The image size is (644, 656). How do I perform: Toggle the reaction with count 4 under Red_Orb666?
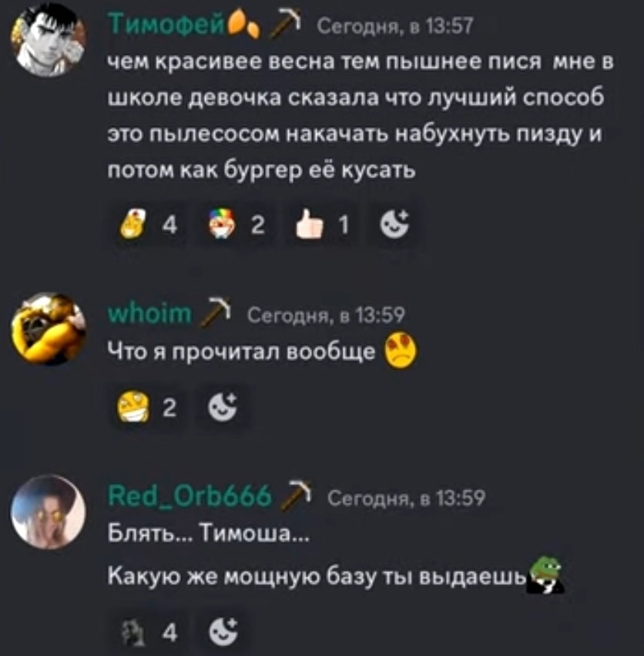(x=149, y=633)
